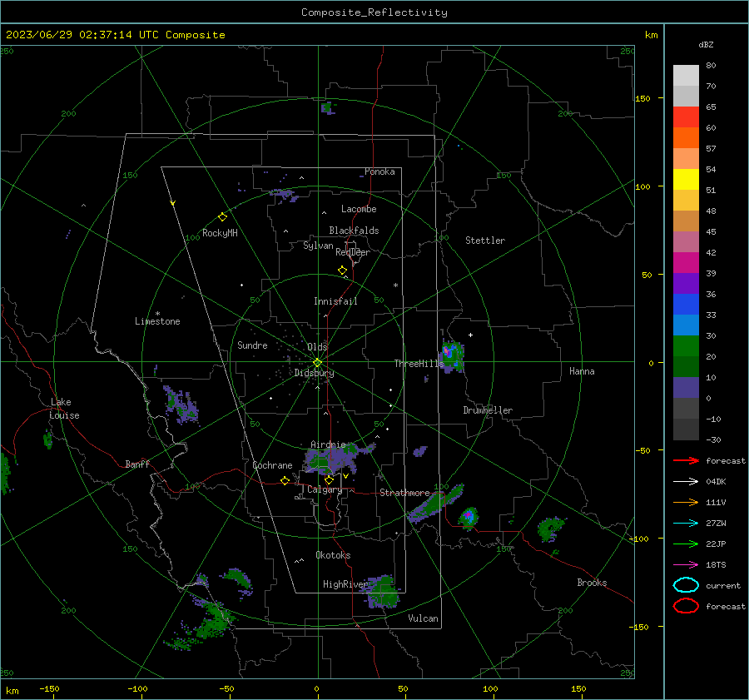Click the yellow radar-center diamond near Olds
749x700 pixels.
pyautogui.click(x=317, y=363)
